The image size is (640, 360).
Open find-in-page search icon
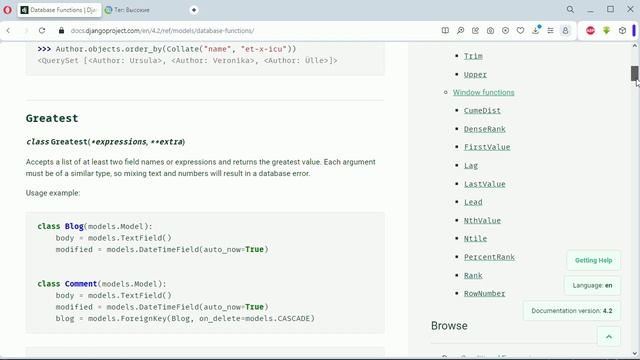[x=460, y=31]
